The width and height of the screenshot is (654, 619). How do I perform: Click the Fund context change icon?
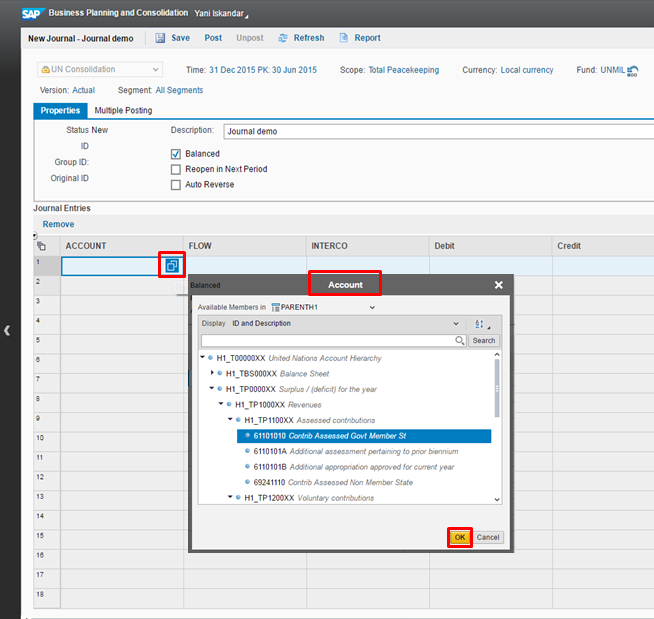coord(633,71)
